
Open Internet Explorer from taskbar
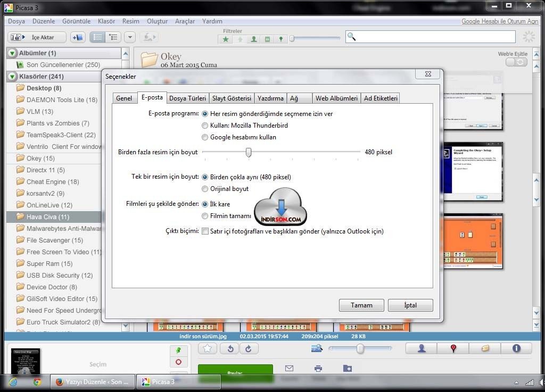[x=13, y=382]
